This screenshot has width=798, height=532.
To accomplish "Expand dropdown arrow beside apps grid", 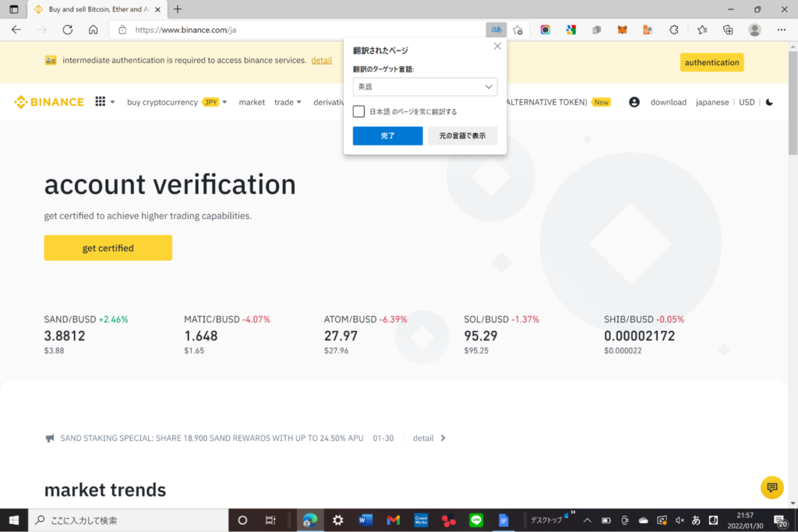I will pyautogui.click(x=112, y=102).
